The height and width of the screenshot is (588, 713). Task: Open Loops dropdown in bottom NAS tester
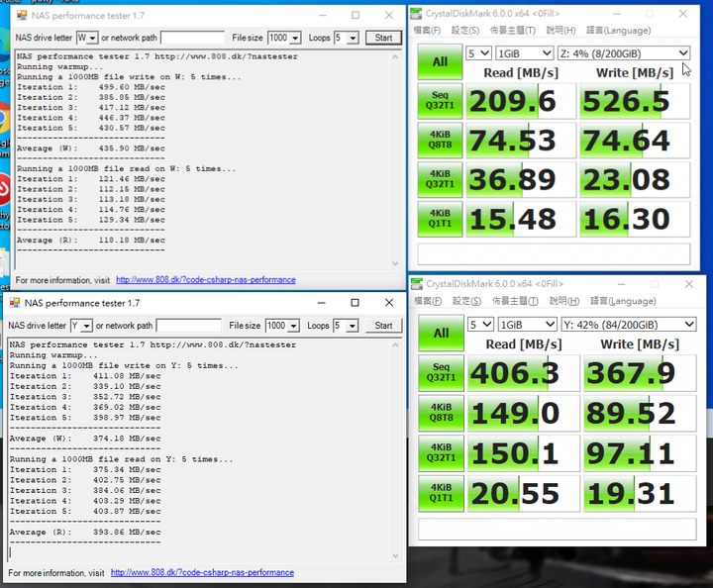click(x=352, y=326)
